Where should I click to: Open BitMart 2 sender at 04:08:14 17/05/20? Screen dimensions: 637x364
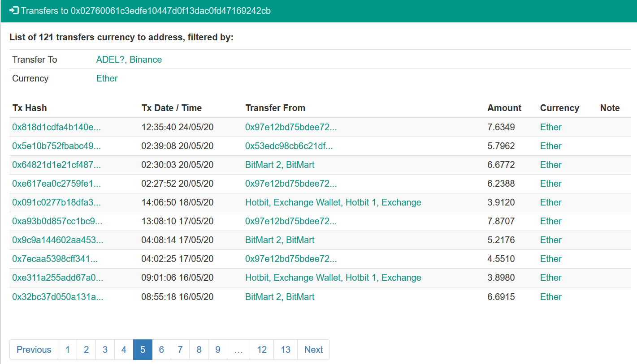[x=280, y=240]
